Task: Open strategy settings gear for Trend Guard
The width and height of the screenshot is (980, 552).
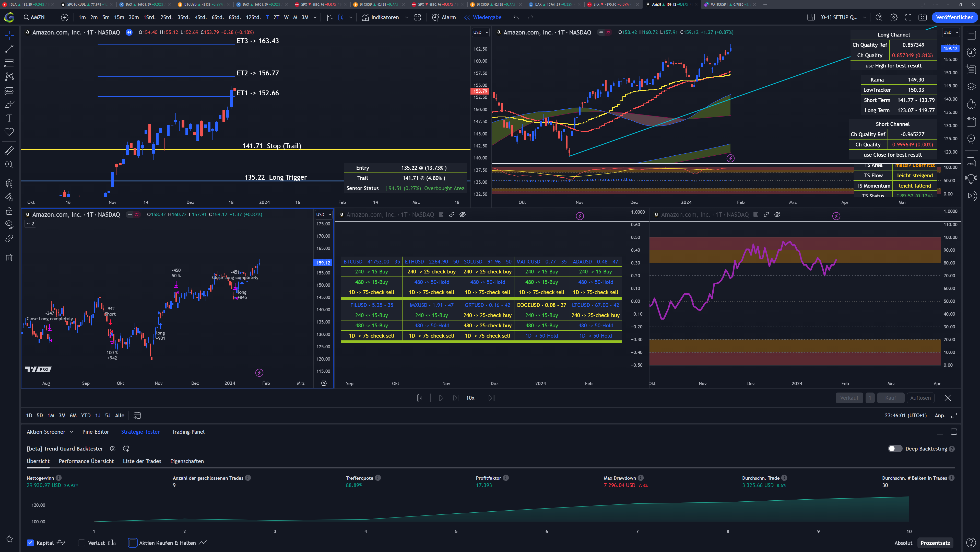Action: click(x=113, y=448)
